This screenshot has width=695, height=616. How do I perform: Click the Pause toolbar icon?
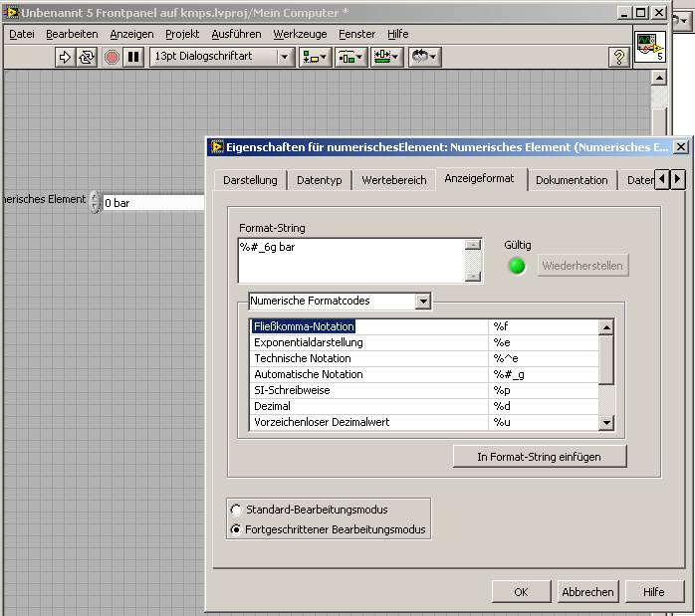[x=132, y=57]
